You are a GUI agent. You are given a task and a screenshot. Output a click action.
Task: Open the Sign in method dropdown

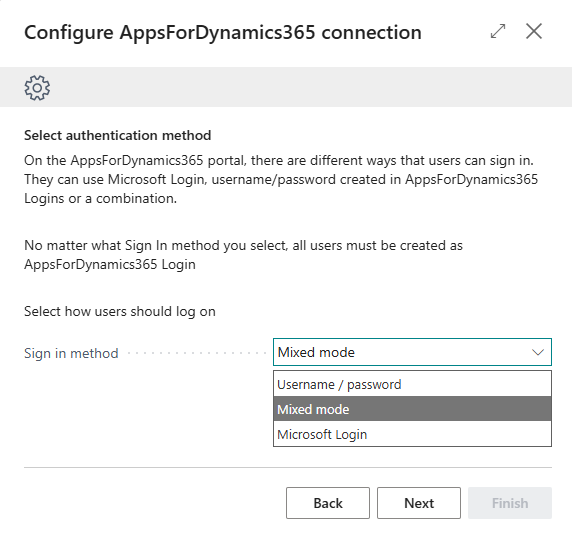coord(412,352)
